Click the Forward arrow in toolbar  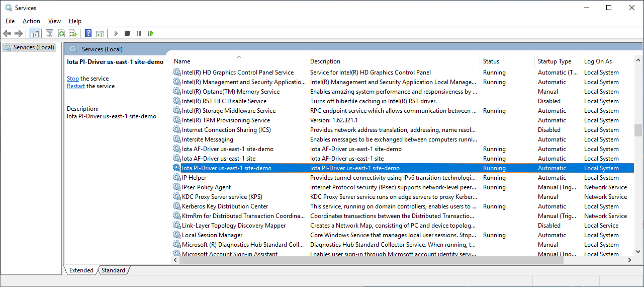(19, 33)
